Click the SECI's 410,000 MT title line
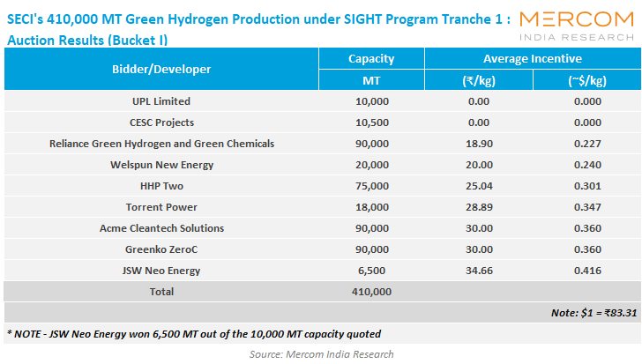The width and height of the screenshot is (642, 364). point(258,19)
